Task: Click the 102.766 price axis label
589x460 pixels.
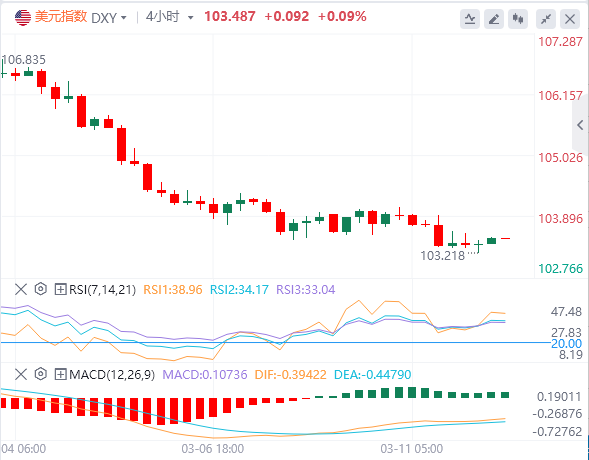Action: (x=560, y=269)
